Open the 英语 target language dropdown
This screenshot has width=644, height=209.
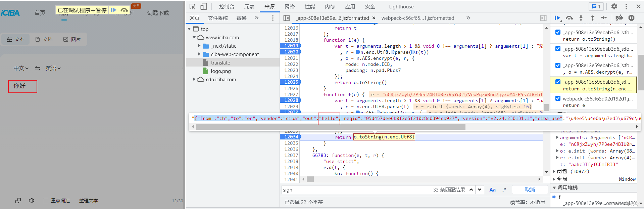(53, 68)
